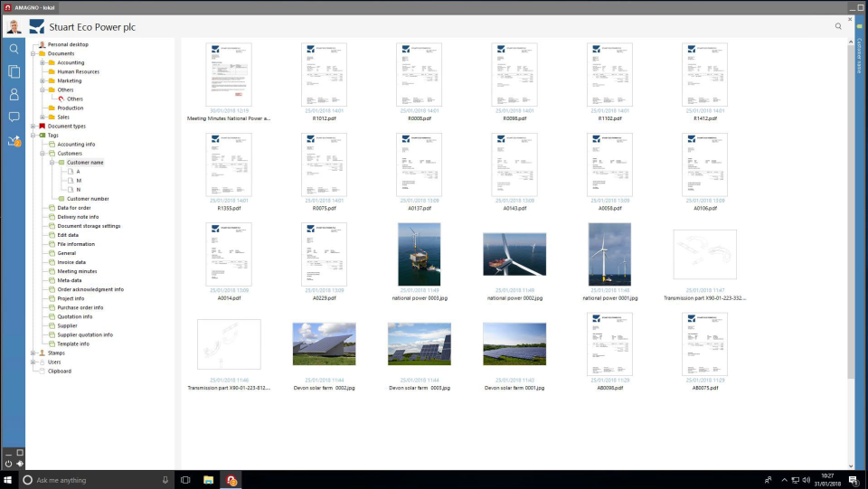Click the Personal desktop user icon
Image resolution: width=868 pixels, height=489 pixels.
click(x=42, y=44)
